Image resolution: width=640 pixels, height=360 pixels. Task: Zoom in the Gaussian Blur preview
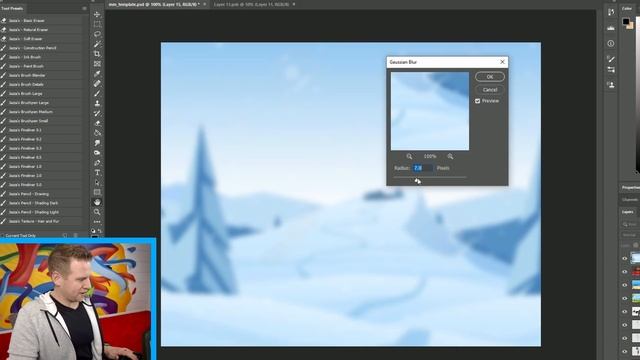pos(450,156)
